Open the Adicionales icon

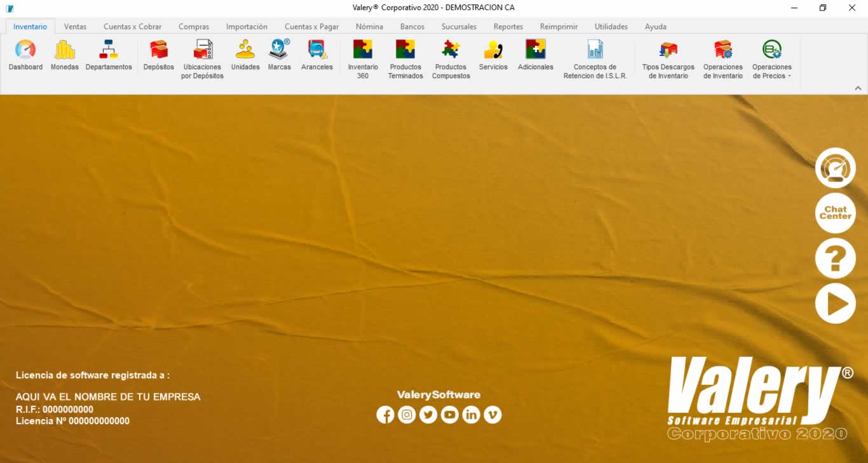pos(536,55)
